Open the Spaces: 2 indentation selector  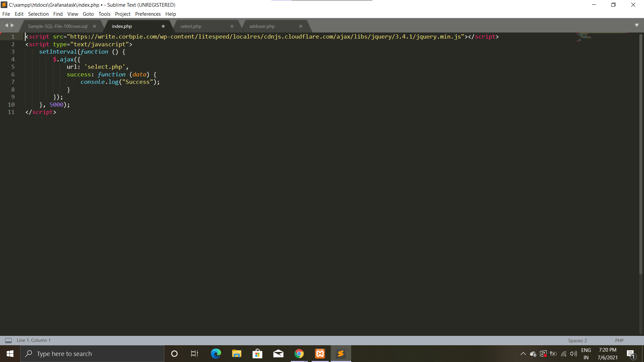[x=577, y=341]
